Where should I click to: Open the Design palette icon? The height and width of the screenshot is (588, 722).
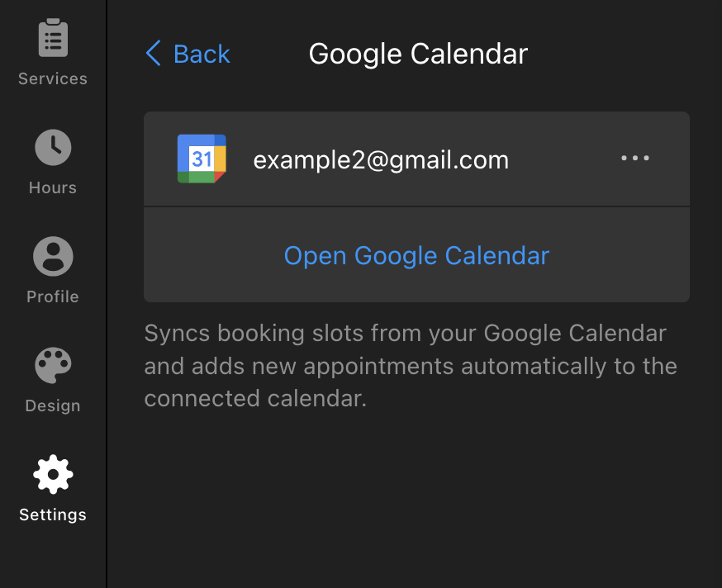53,365
